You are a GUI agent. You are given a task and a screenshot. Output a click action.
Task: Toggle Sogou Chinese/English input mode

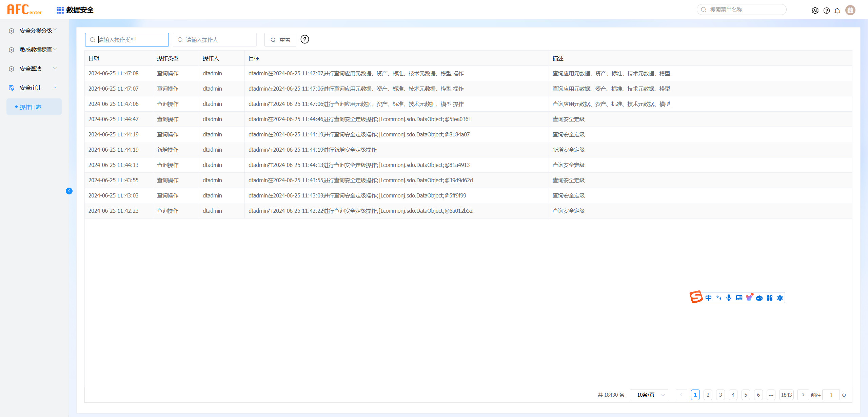[x=709, y=298]
